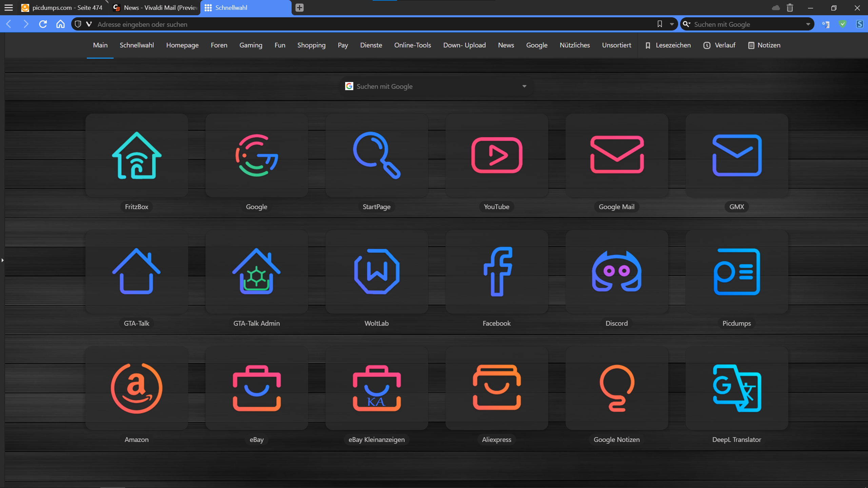Open the DeepL Translator speed dial
The height and width of the screenshot is (488, 868).
coord(736,388)
